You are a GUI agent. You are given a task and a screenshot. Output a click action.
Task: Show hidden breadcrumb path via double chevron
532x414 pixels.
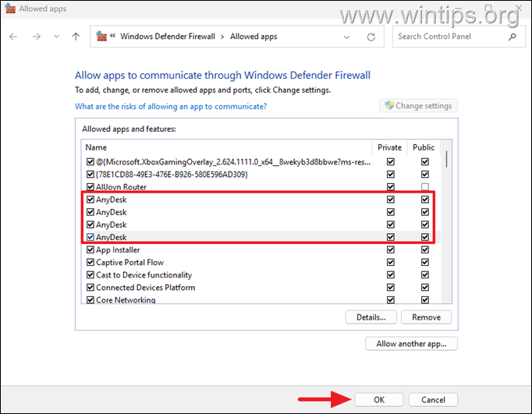[112, 36]
